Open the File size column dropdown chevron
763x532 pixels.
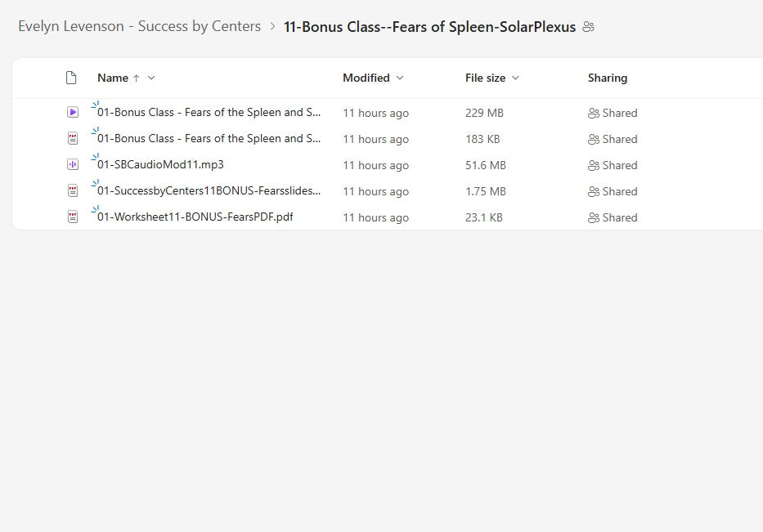point(516,78)
